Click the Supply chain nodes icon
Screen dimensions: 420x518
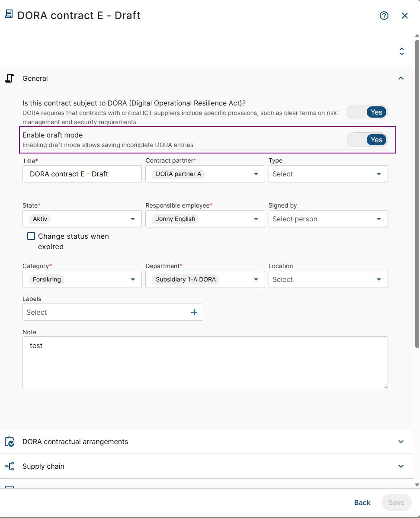(x=10, y=466)
